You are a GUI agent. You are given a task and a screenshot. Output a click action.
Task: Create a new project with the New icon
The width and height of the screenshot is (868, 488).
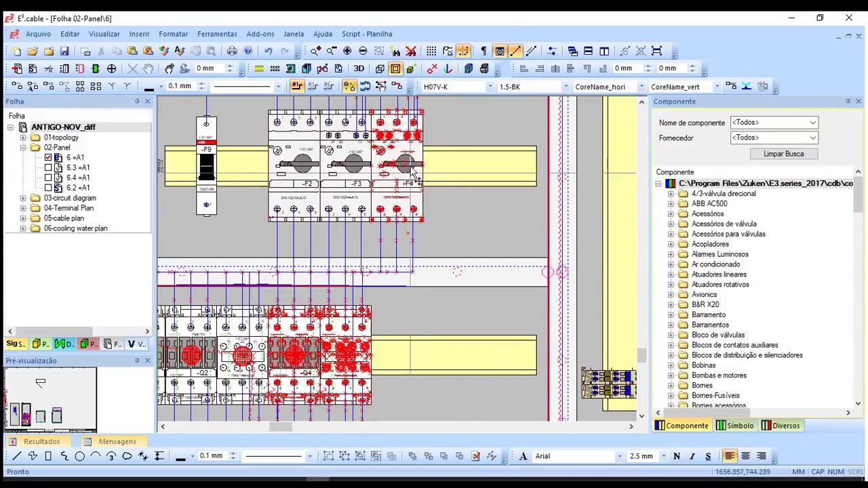coord(16,51)
